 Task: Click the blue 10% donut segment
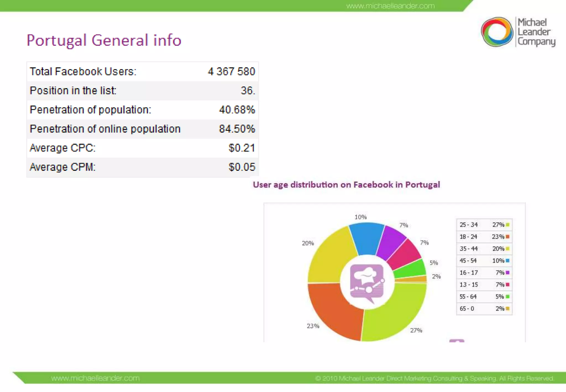[x=367, y=238]
